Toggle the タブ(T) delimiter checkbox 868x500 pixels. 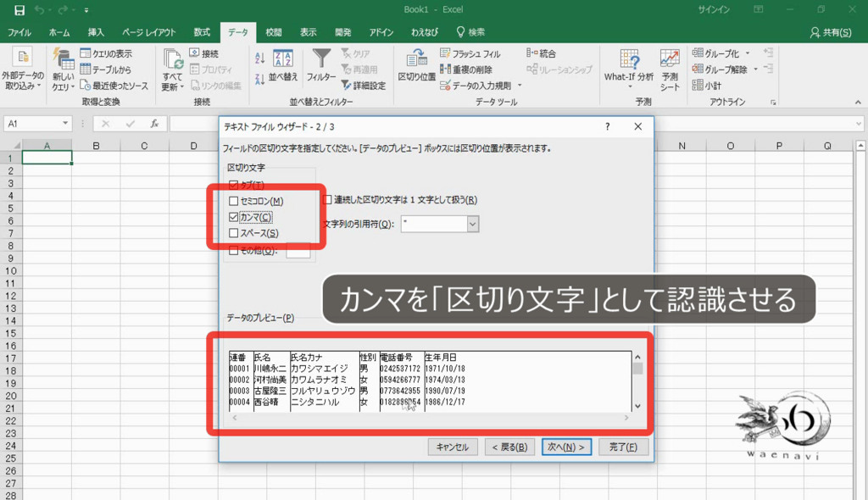(x=234, y=185)
